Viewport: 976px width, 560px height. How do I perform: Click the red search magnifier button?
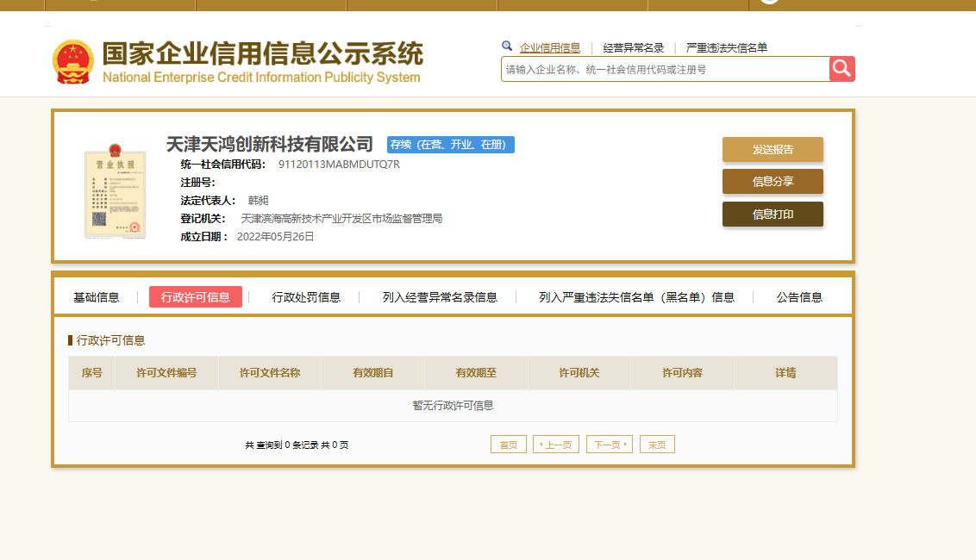click(841, 69)
